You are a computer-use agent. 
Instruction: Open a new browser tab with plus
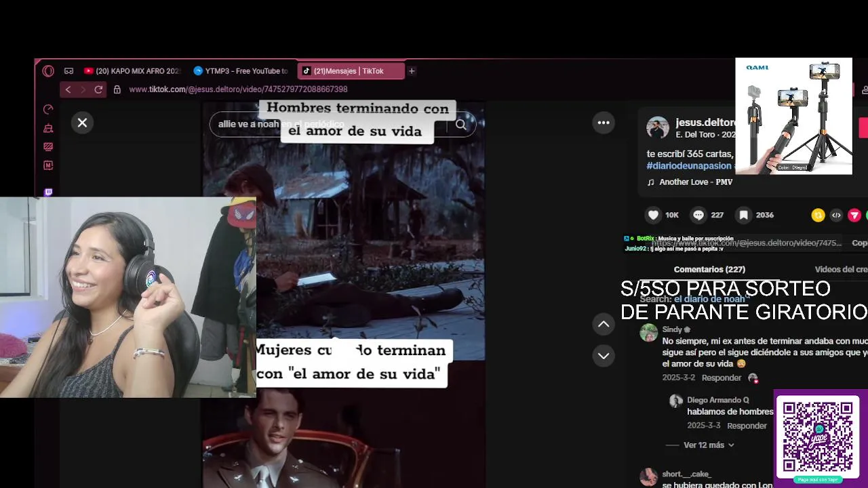[x=412, y=71]
